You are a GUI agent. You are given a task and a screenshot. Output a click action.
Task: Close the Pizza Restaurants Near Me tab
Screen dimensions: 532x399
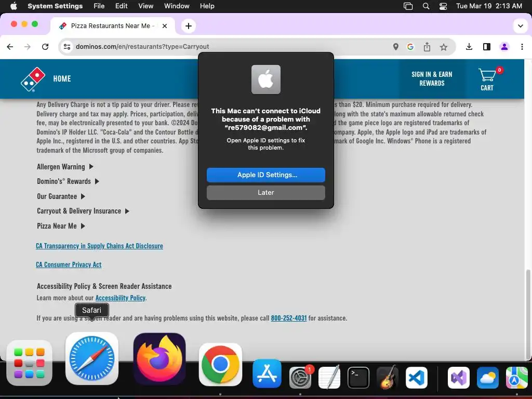pyautogui.click(x=165, y=26)
